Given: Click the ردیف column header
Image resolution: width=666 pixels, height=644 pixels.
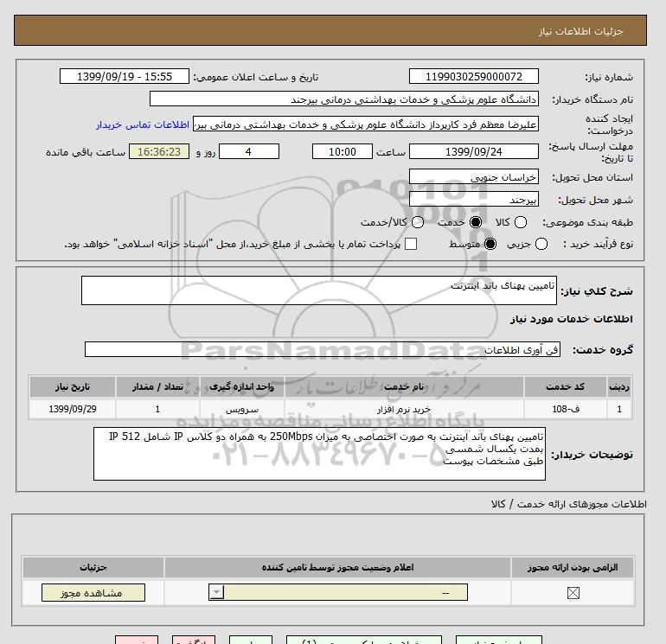Looking at the screenshot, I should 619,386.
